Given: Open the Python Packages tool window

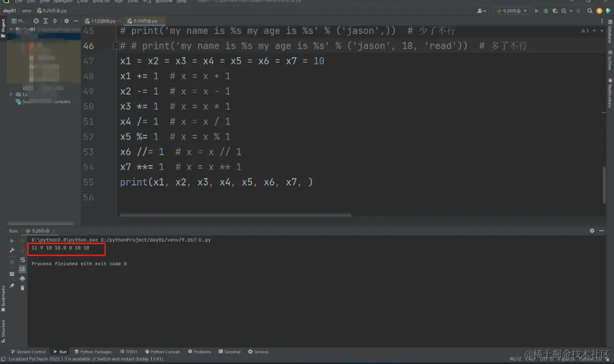Looking at the screenshot, I should coord(93,352).
